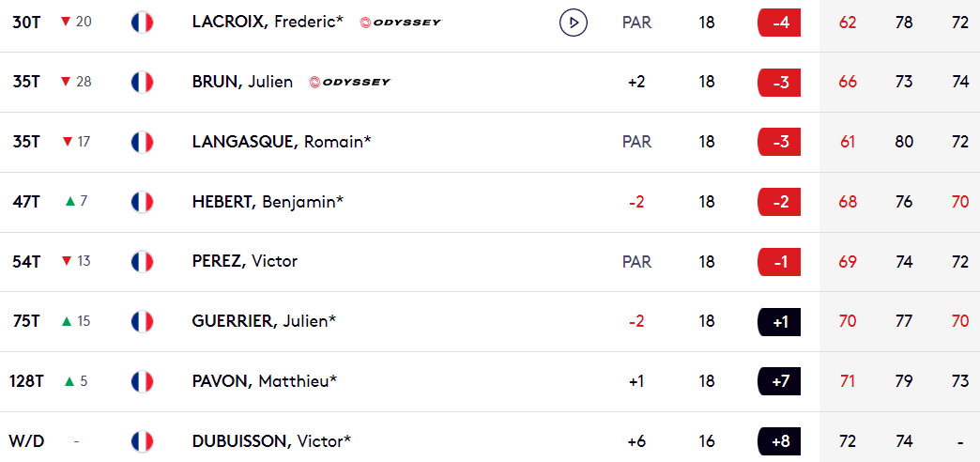980x462 pixels.
Task: Open Victor Perez scorecard row
Action: (244, 261)
